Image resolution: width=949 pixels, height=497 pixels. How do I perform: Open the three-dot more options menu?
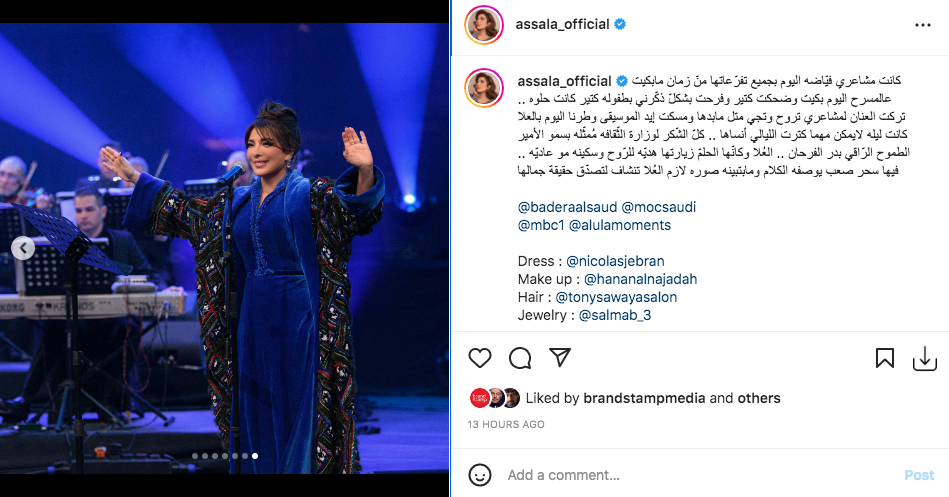(922, 25)
